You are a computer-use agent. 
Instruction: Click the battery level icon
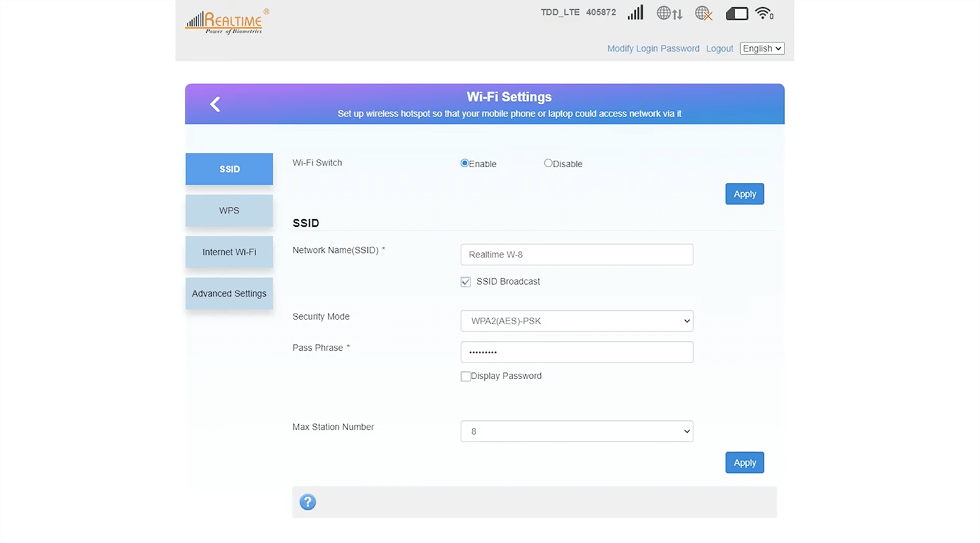(x=736, y=14)
